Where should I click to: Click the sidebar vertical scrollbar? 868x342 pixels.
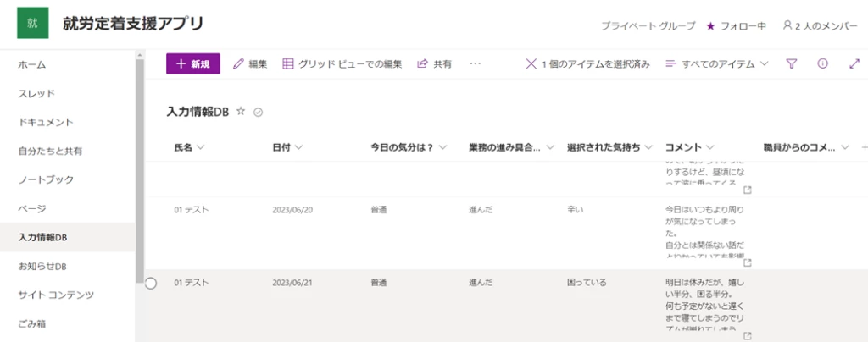[140, 171]
